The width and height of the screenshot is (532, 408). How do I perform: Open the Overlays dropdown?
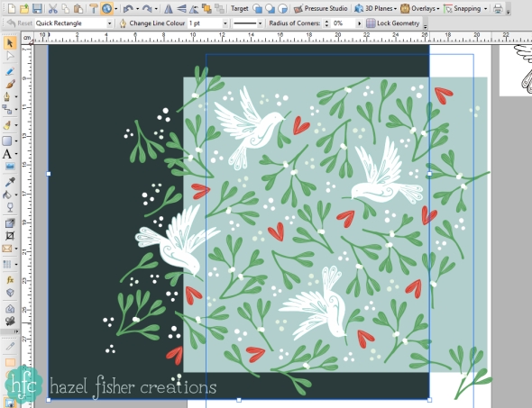pos(419,8)
